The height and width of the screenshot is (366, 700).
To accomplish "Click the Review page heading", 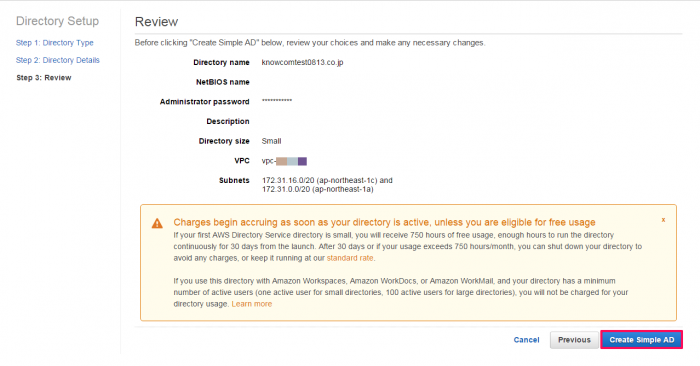I will 156,21.
